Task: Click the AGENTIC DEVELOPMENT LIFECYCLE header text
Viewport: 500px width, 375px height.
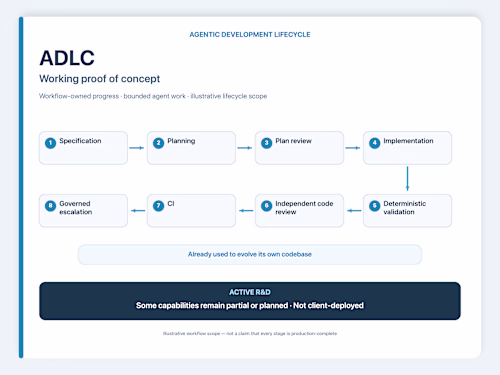Action: tap(250, 35)
